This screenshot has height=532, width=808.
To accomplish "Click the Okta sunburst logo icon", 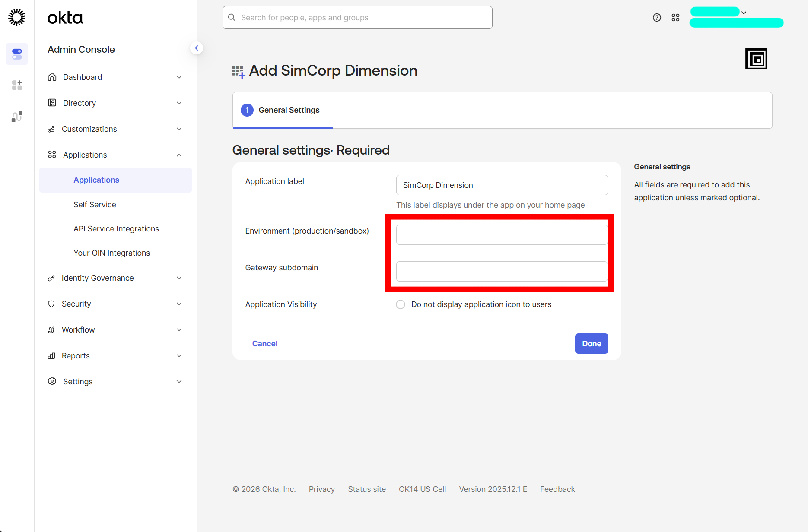I will 17,17.
